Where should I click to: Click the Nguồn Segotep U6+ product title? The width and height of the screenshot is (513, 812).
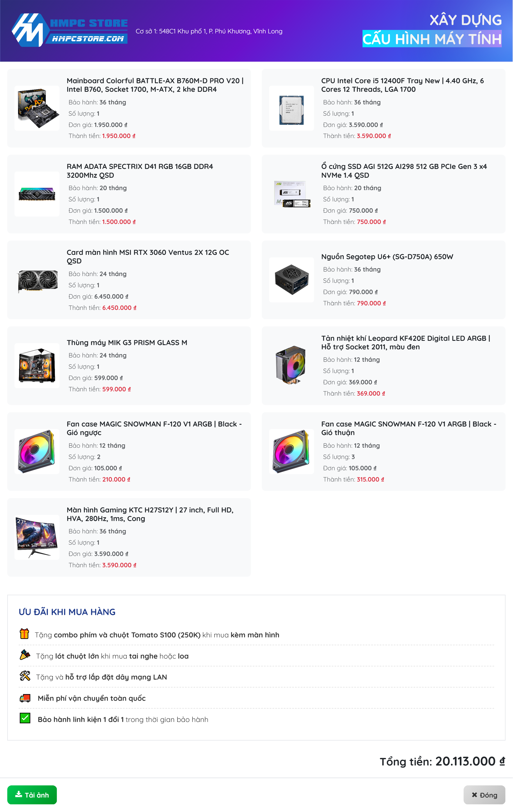[387, 257]
